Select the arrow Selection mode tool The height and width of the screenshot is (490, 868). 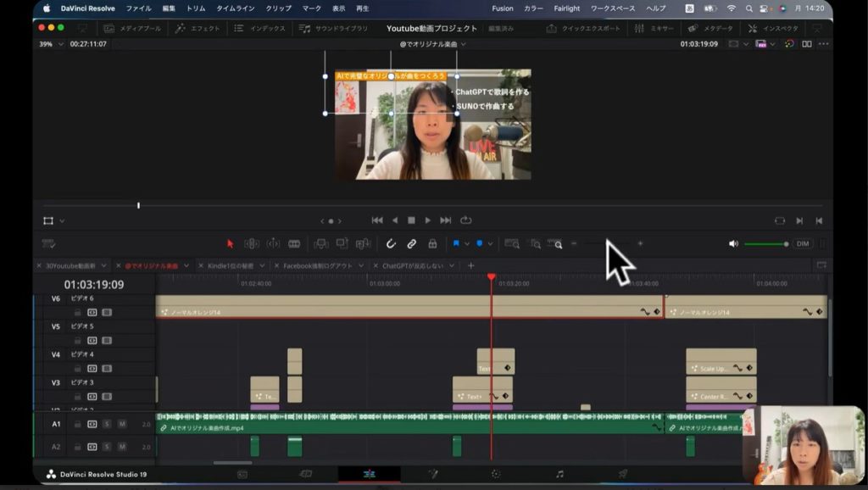[x=230, y=243]
